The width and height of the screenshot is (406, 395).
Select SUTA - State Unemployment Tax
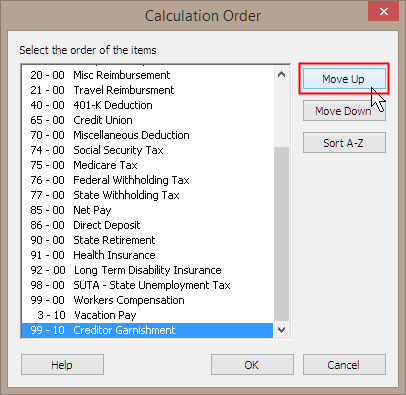(147, 285)
